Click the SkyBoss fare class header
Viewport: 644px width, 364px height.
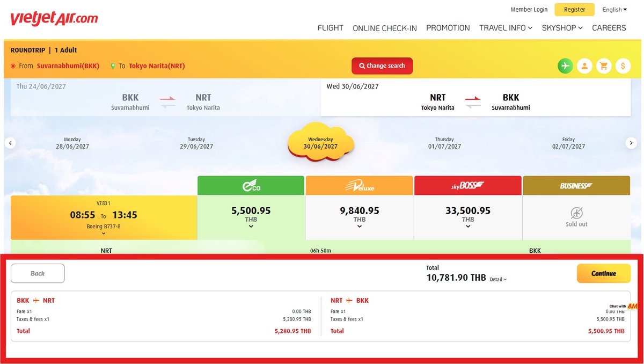[467, 185]
